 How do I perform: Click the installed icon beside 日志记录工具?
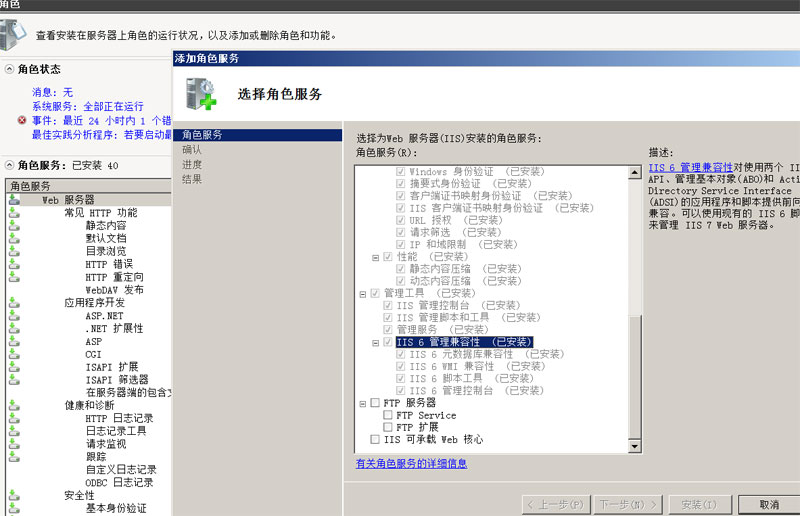[x=14, y=431]
